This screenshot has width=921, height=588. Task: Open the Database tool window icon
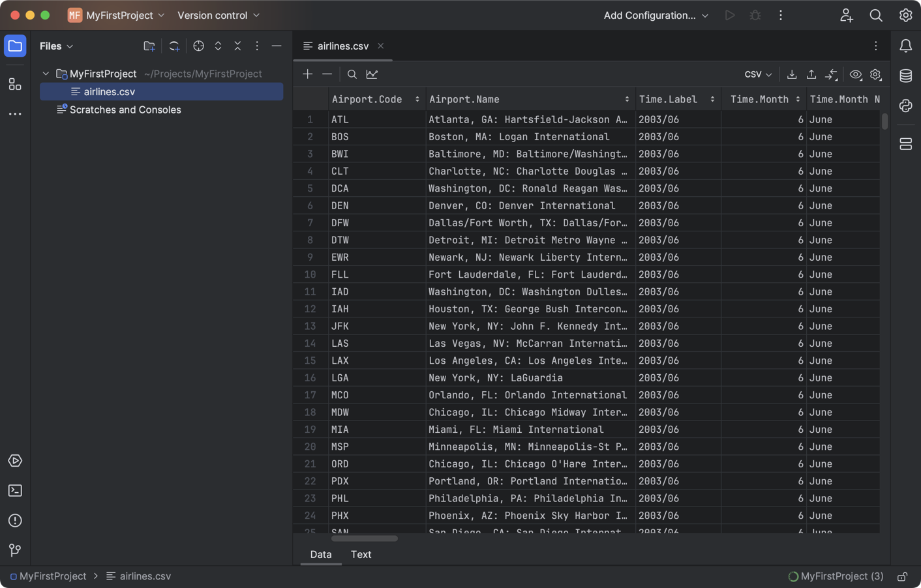tap(905, 76)
